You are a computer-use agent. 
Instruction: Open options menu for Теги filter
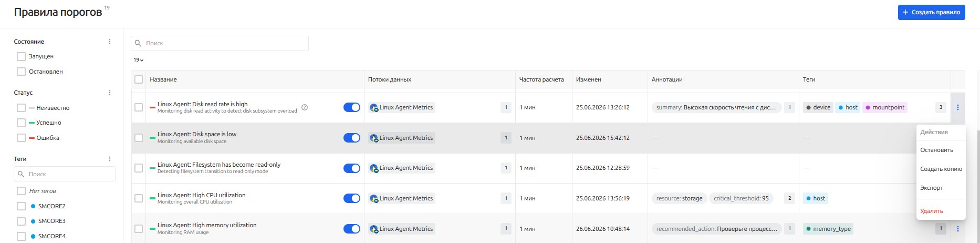110,159
